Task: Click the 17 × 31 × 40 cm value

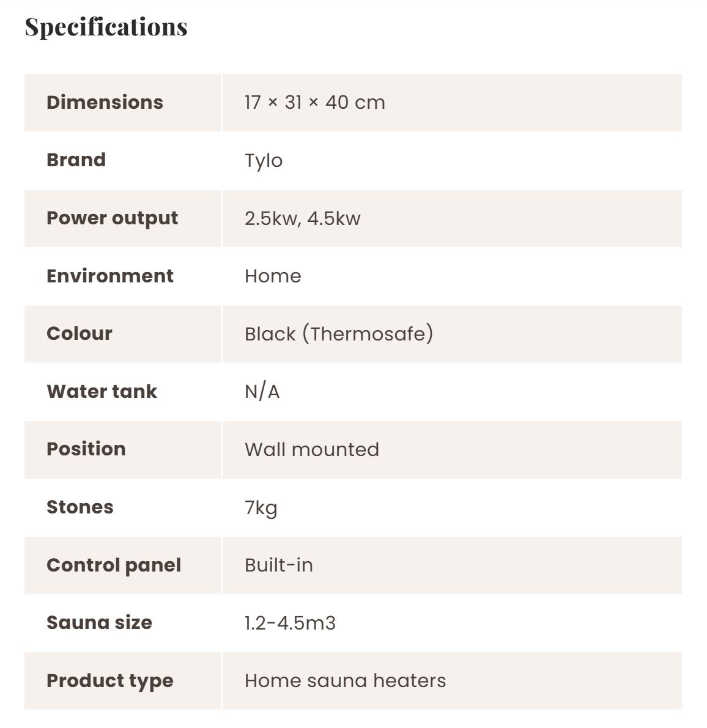Action: [314, 102]
